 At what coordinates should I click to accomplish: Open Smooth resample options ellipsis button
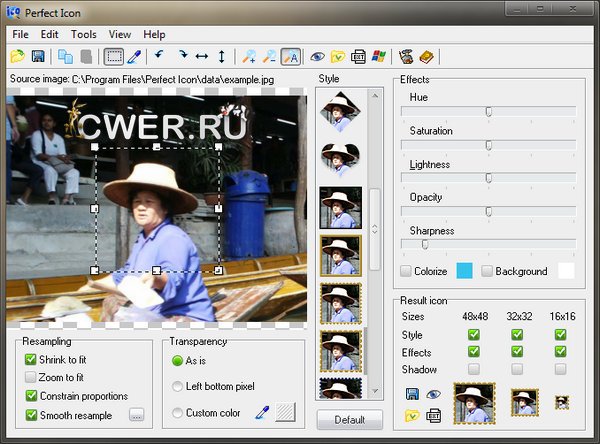[x=137, y=414]
